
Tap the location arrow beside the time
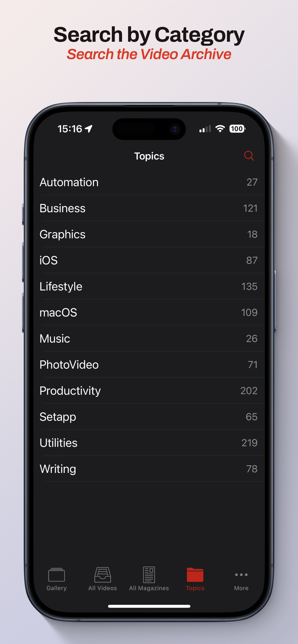point(89,129)
